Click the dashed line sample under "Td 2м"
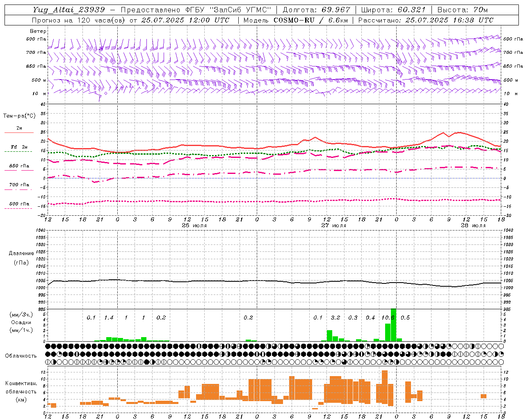The image size is (525, 420). (18, 152)
